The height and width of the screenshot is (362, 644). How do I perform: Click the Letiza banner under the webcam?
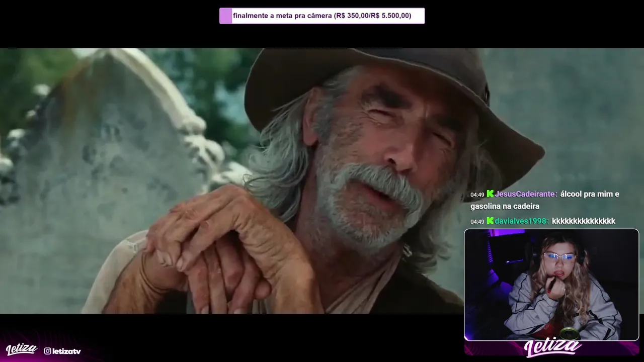point(552,348)
